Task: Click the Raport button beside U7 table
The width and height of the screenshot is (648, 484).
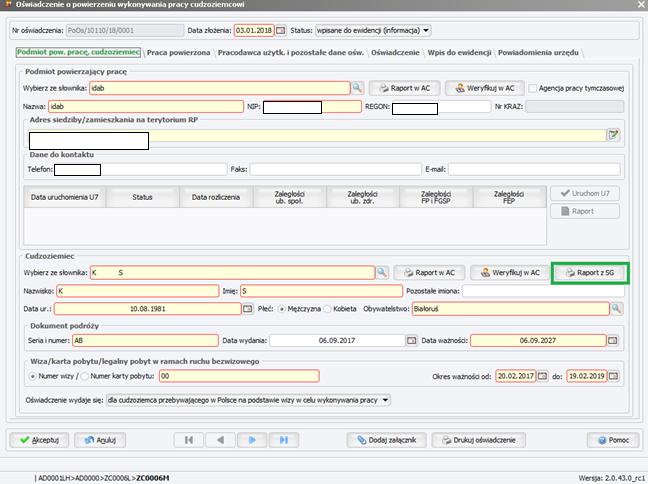Action: click(x=585, y=211)
